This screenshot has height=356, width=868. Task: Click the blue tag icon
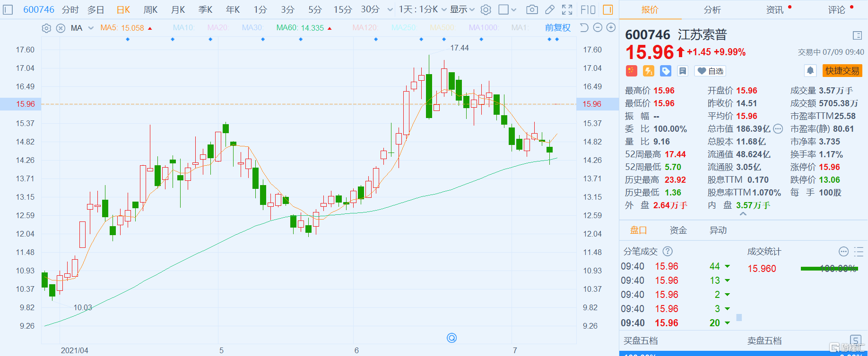(x=666, y=71)
